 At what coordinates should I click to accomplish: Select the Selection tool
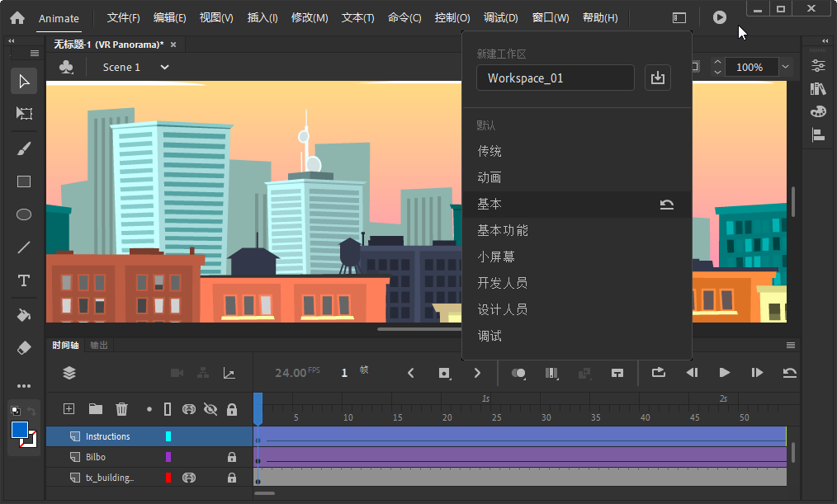[x=23, y=81]
